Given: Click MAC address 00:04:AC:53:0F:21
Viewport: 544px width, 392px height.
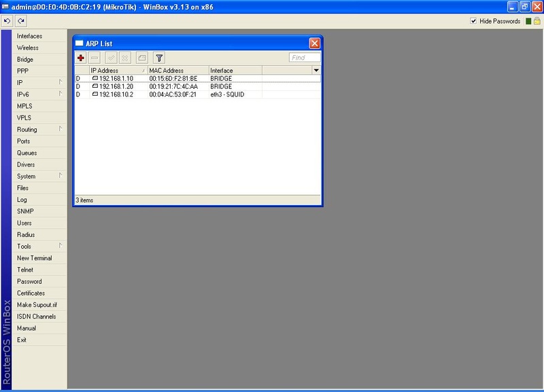Looking at the screenshot, I should click(173, 94).
